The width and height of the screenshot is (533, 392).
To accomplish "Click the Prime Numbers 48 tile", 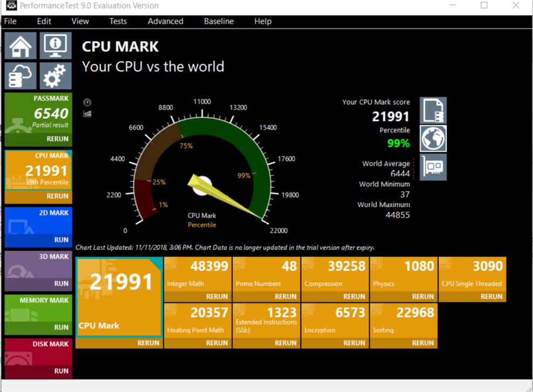I will click(x=266, y=274).
